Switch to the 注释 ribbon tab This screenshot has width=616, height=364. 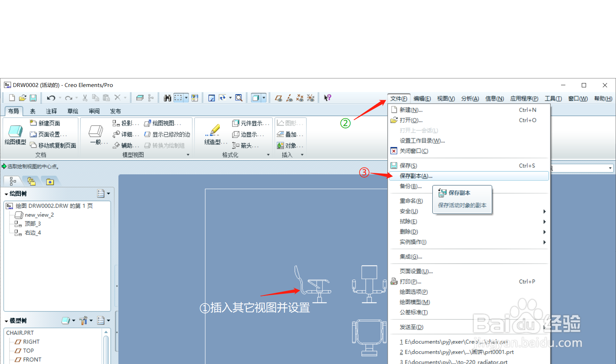coord(51,111)
